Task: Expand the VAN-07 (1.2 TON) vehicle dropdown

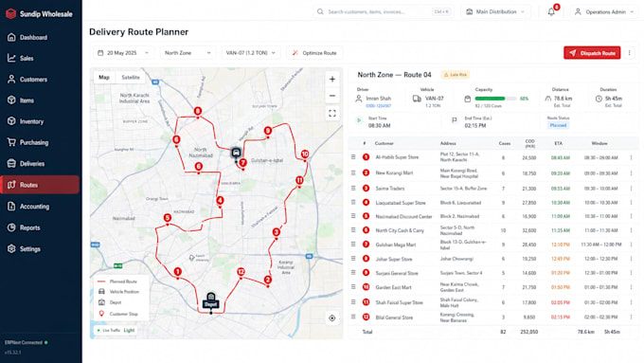Action: (251, 53)
